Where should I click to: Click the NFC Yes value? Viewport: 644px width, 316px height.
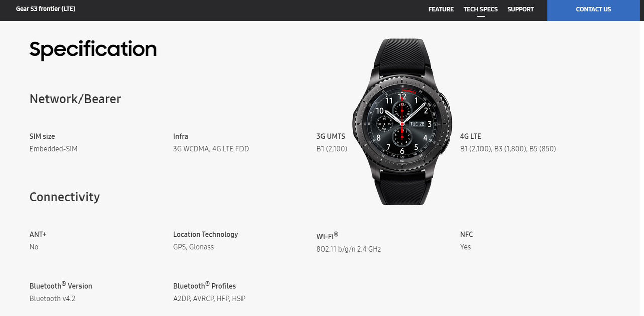click(x=465, y=247)
